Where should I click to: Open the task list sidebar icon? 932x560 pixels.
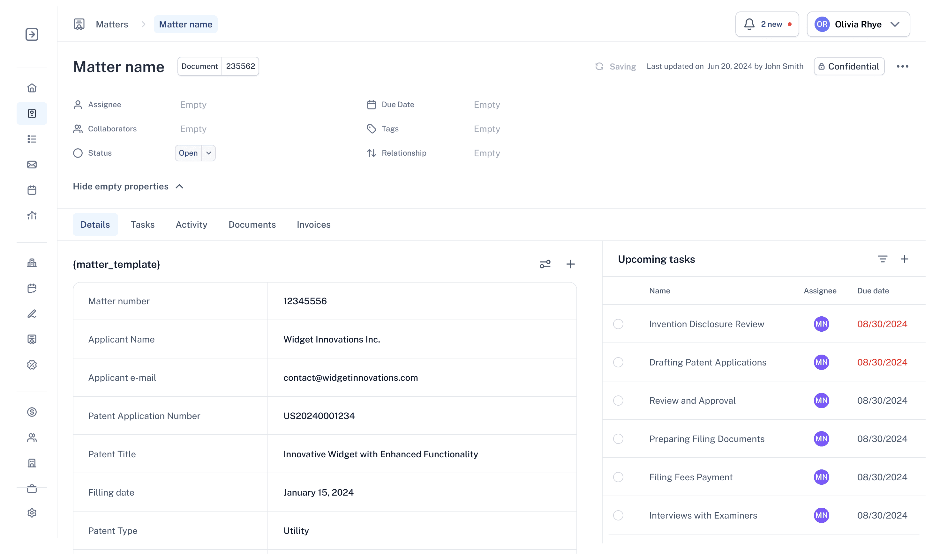(32, 139)
